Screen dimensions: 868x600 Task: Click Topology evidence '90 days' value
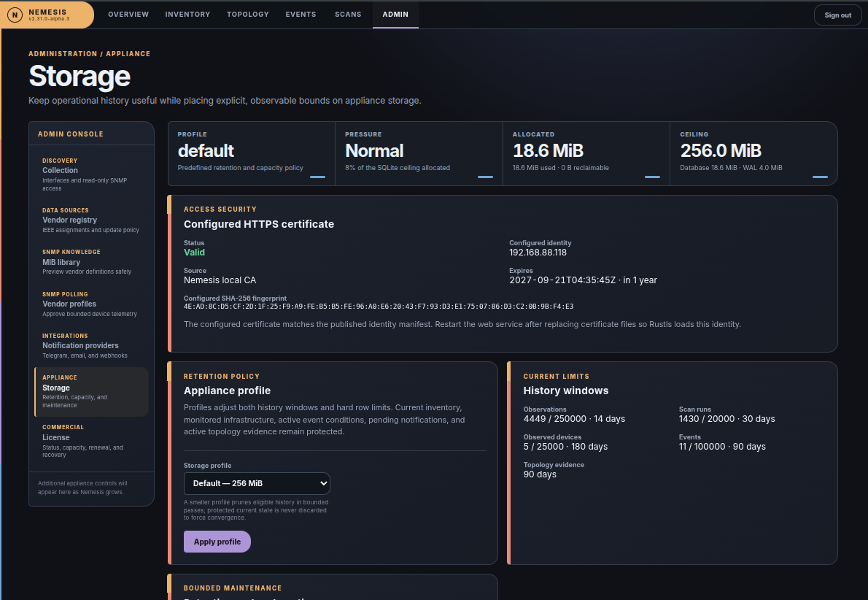point(540,474)
